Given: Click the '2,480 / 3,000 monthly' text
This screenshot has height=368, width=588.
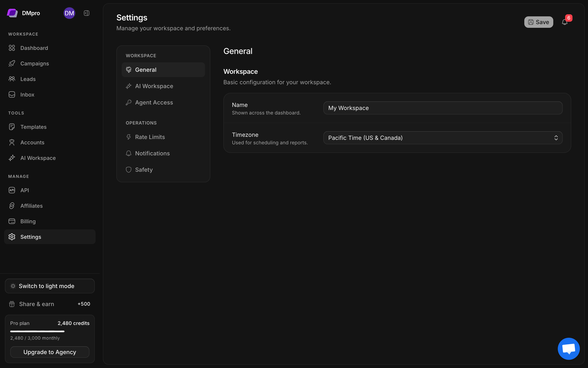Looking at the screenshot, I should (35, 338).
